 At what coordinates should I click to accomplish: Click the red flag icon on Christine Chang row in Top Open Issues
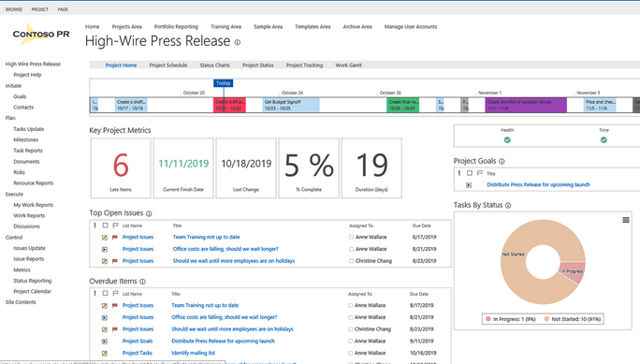click(115, 261)
